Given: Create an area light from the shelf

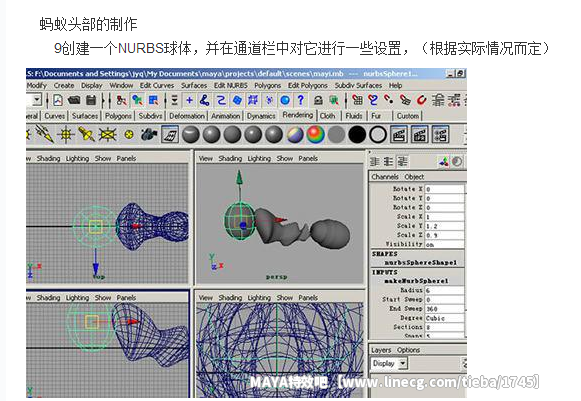Looking at the screenshot, I should [107, 135].
